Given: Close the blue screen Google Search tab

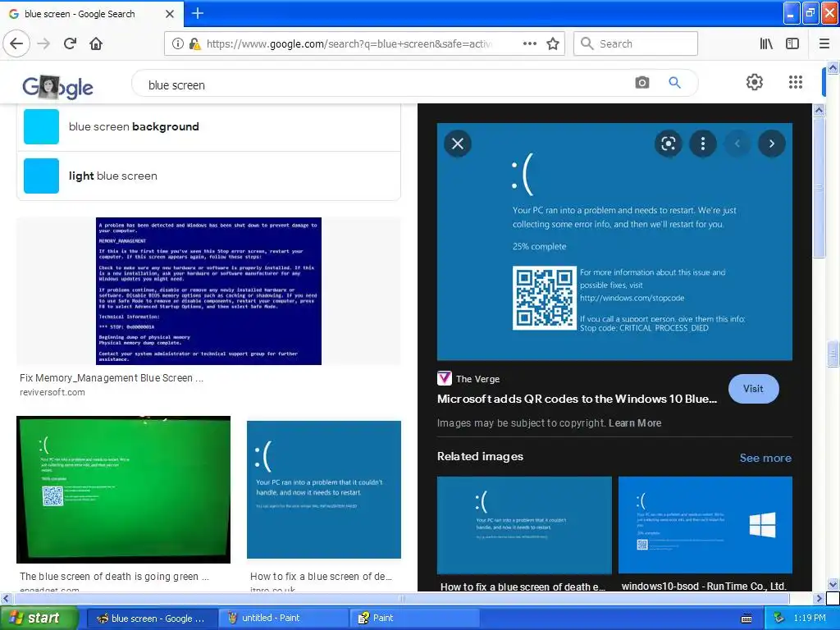Looking at the screenshot, I should click(170, 14).
